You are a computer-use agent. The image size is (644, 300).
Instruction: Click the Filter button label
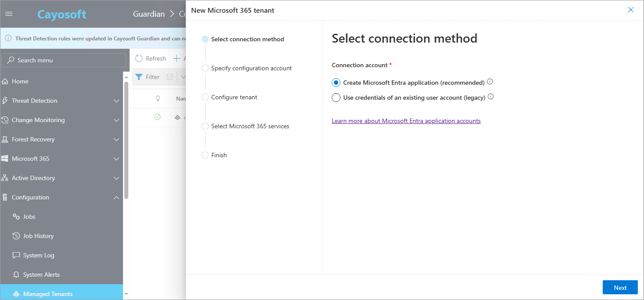(x=152, y=77)
